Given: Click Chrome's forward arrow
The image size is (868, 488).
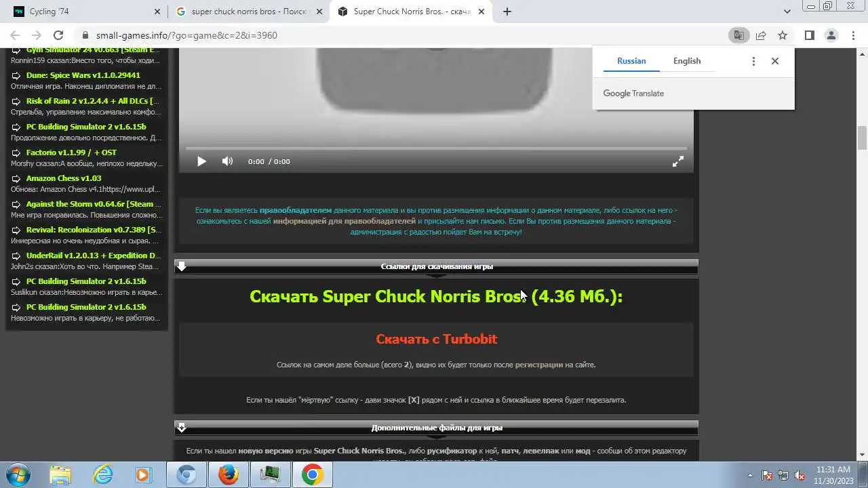Looking at the screenshot, I should pyautogui.click(x=37, y=35).
